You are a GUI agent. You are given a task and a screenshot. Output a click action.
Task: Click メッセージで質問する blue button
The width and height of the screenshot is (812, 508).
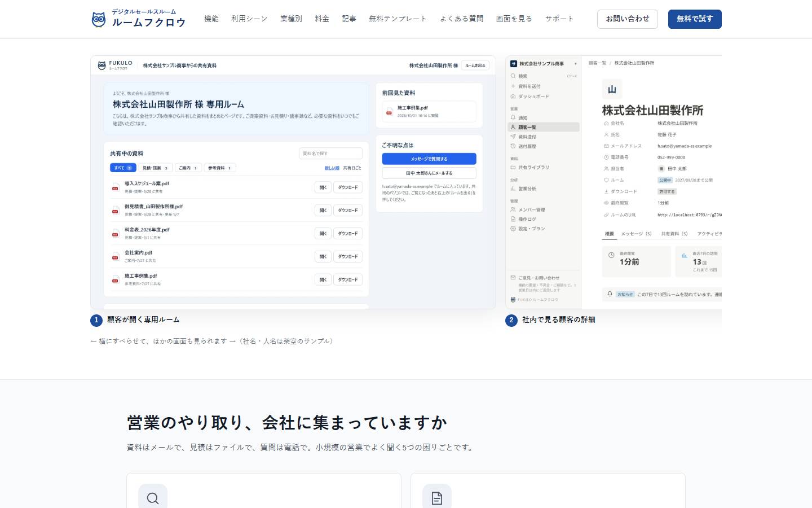tap(429, 159)
